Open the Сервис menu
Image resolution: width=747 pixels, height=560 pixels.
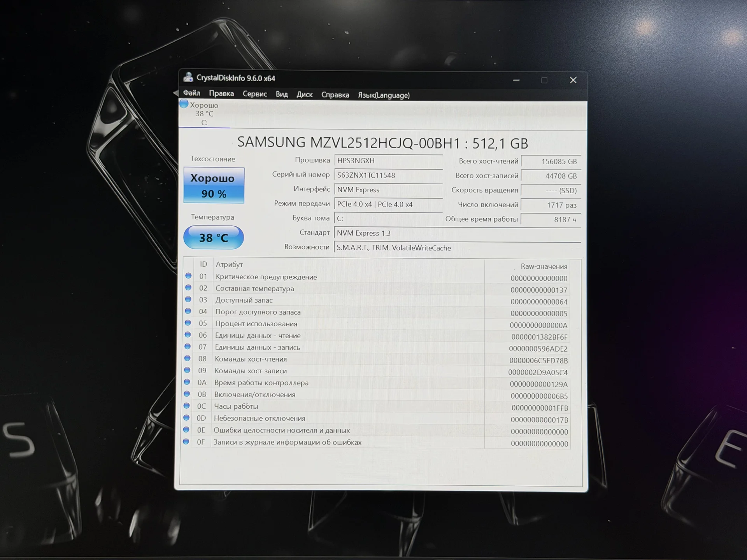tap(255, 94)
